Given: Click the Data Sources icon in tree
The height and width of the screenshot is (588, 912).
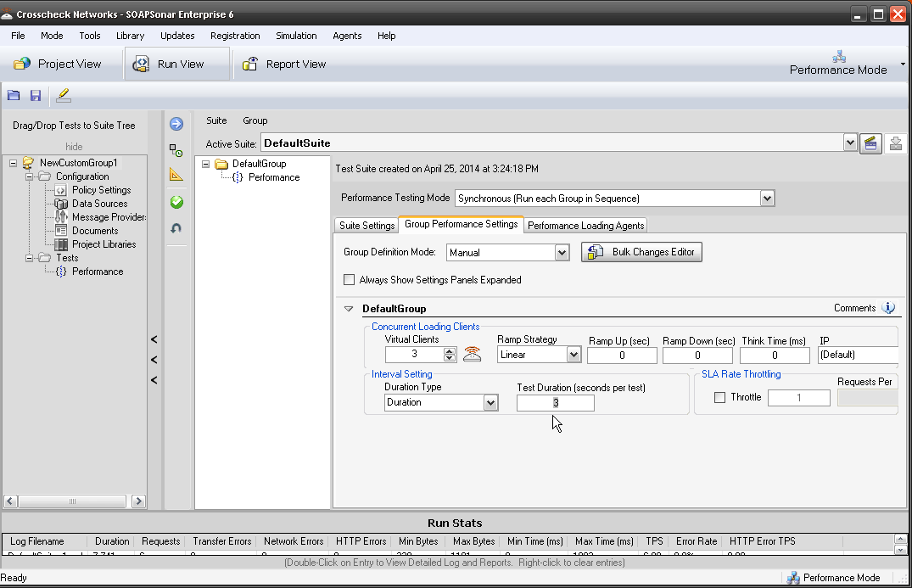Looking at the screenshot, I should pos(60,204).
